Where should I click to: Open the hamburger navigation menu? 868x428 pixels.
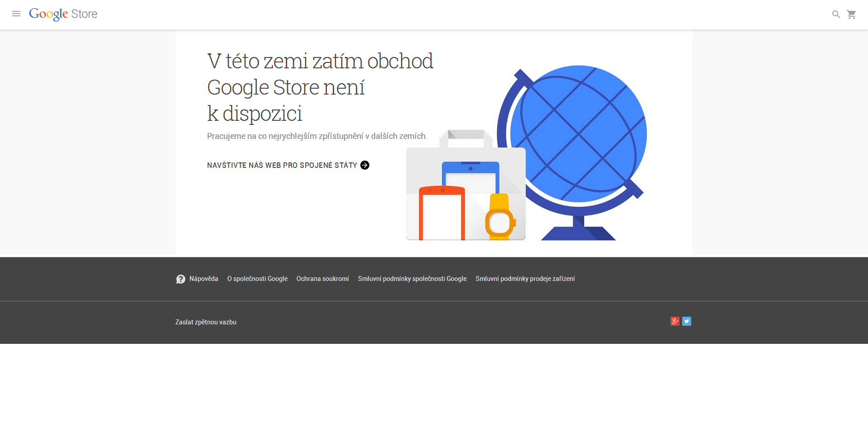point(16,14)
